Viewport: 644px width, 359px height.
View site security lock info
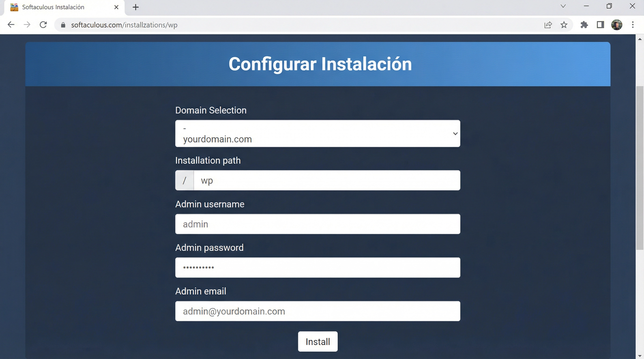point(63,25)
